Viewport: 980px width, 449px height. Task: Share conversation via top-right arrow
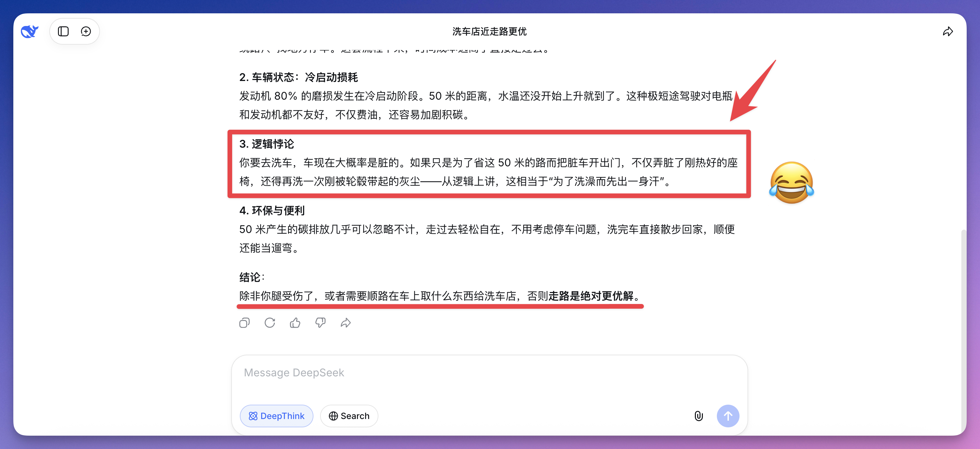(948, 31)
